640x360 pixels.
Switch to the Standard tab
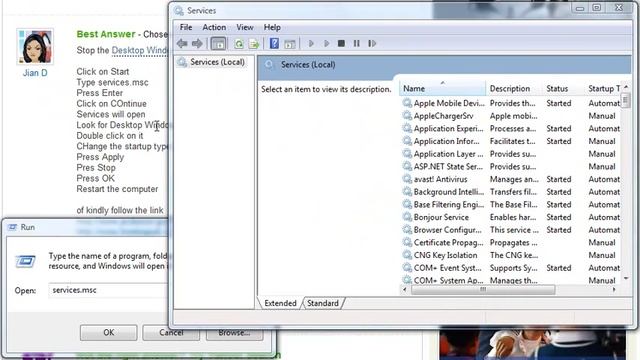coord(323,303)
